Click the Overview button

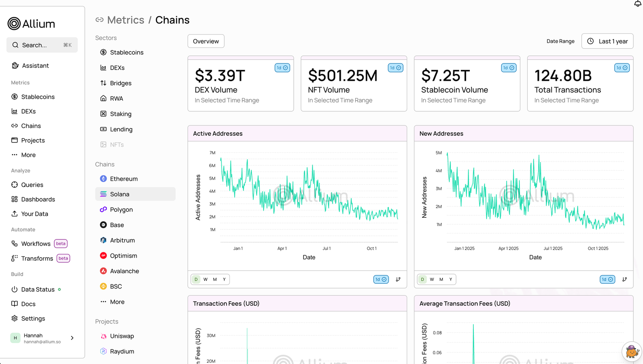pyautogui.click(x=206, y=41)
